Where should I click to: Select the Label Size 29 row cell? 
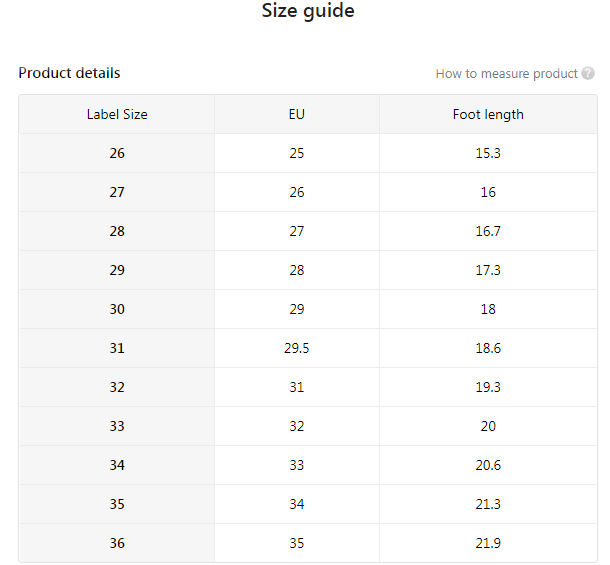[x=117, y=271]
